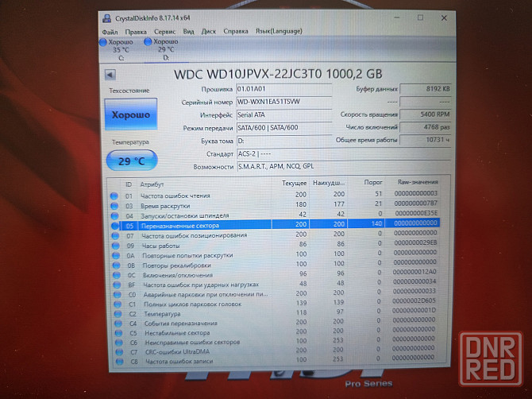Click the CrystalDiskInfo title bar icon
Viewport: 532px width, 399px height.
[x=107, y=18]
